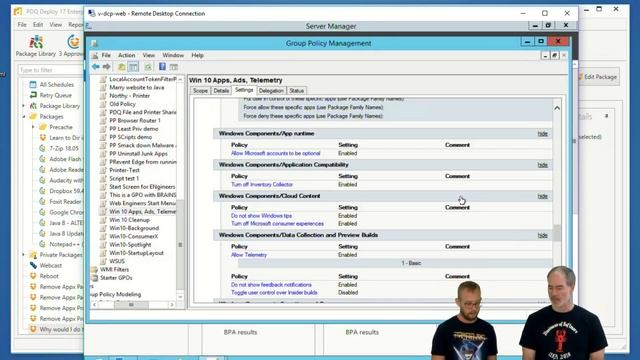Screen dimensions: 640x360
Task: Collapse the Packages tree node in PDQ Deploy
Action: pyautogui.click(x=24, y=116)
